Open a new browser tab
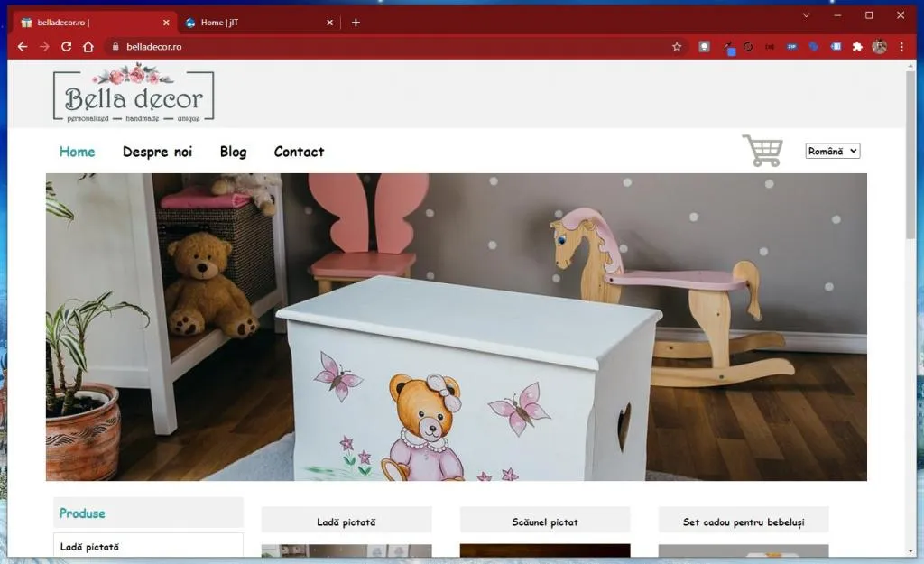The image size is (924, 564). [356, 23]
